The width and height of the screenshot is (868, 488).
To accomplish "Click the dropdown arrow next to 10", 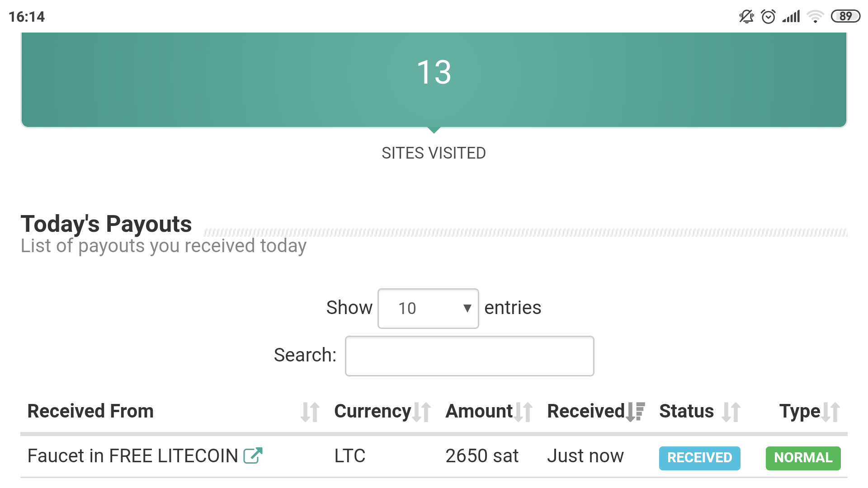I will click(x=467, y=309).
